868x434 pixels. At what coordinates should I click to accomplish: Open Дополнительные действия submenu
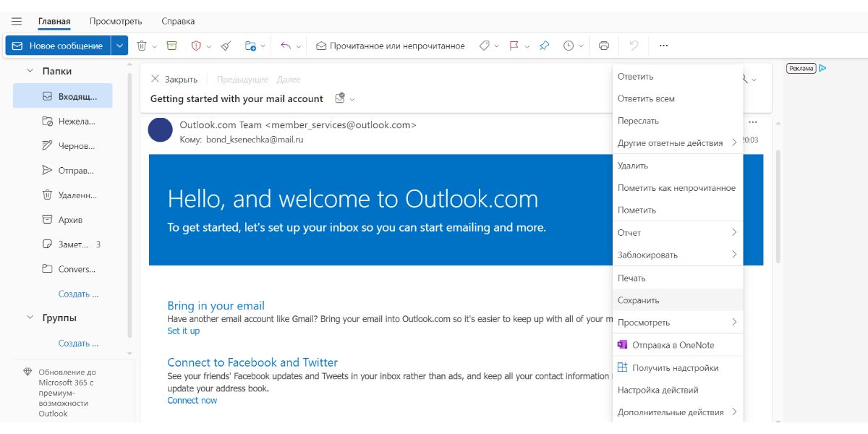(678, 412)
